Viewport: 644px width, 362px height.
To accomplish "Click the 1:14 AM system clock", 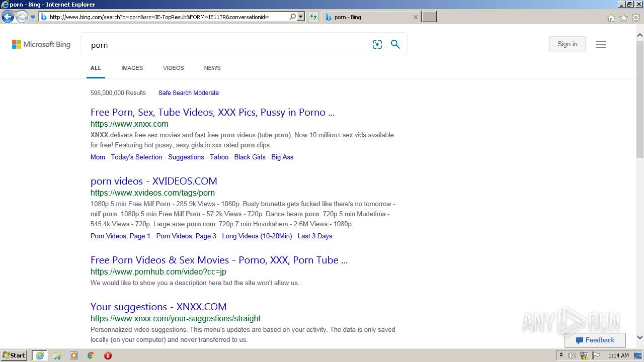I will (619, 355).
